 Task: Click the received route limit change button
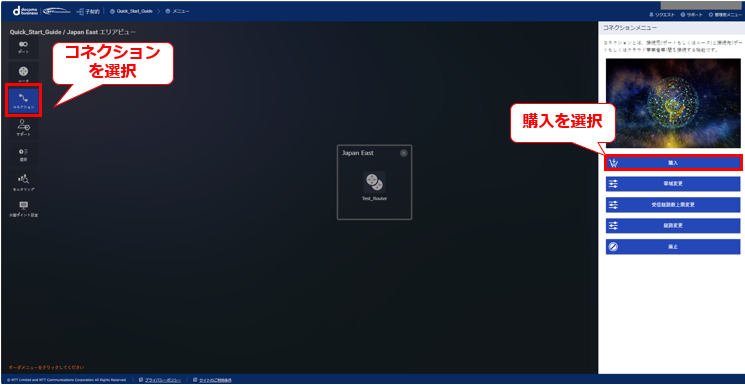tap(673, 204)
